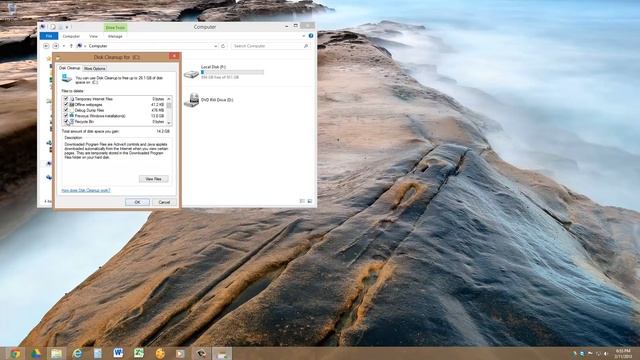Click the View Files button
Viewport: 640px width, 360px height.
[153, 179]
